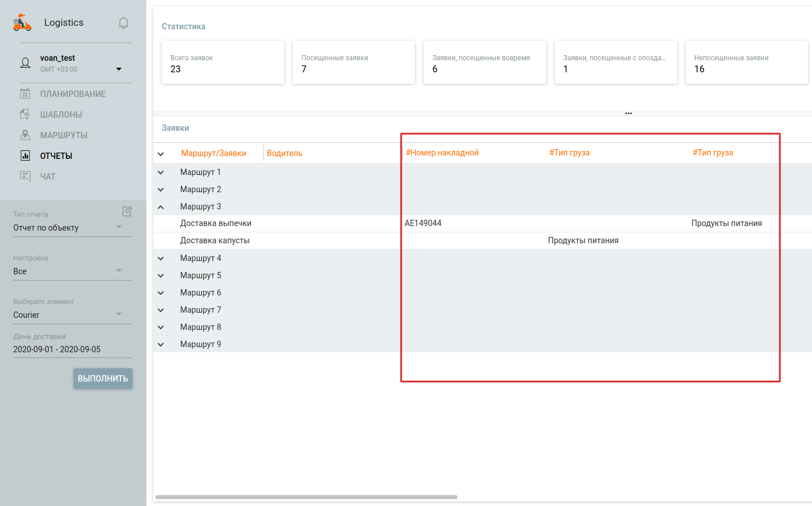Click the Templates icon in sidebar
This screenshot has height=506, width=812.
pyautogui.click(x=25, y=114)
